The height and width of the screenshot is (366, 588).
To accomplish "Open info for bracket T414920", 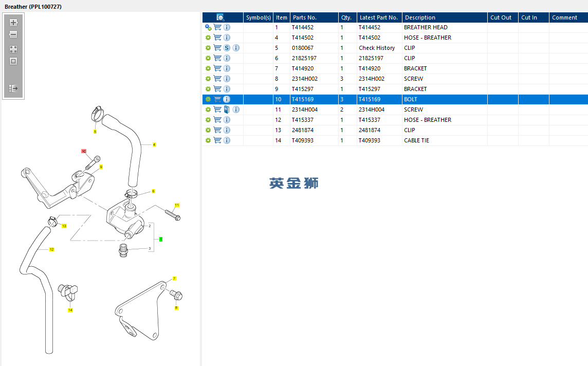I will pos(227,69).
